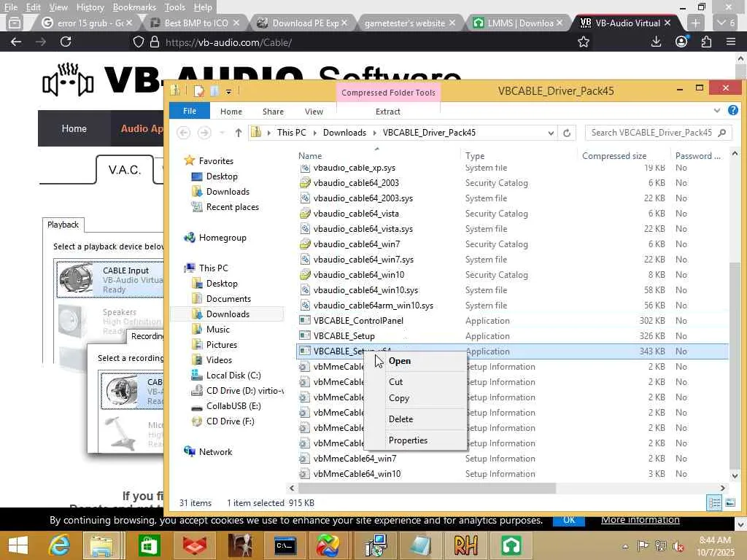
Task: Click the Action Center flag tray icon
Action: click(643, 545)
